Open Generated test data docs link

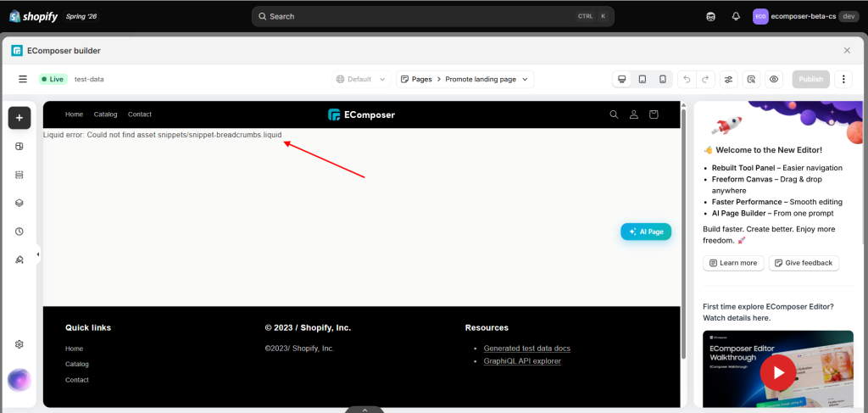(527, 349)
